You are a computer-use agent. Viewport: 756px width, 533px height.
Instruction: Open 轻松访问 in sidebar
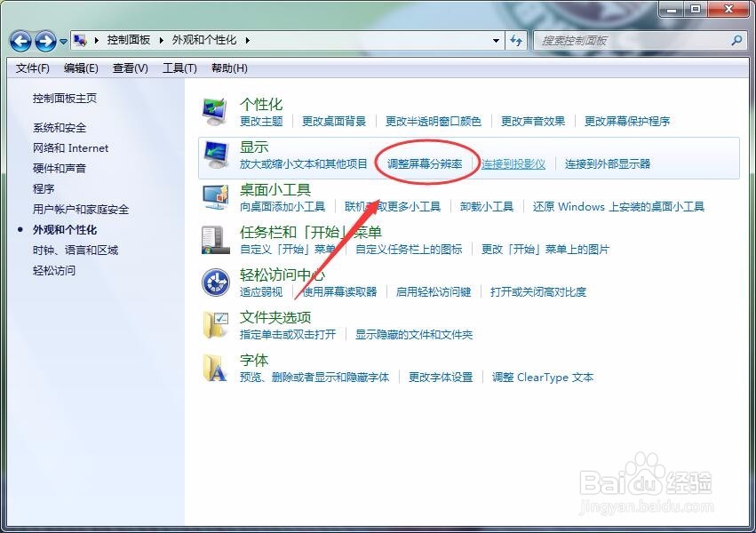coord(54,270)
